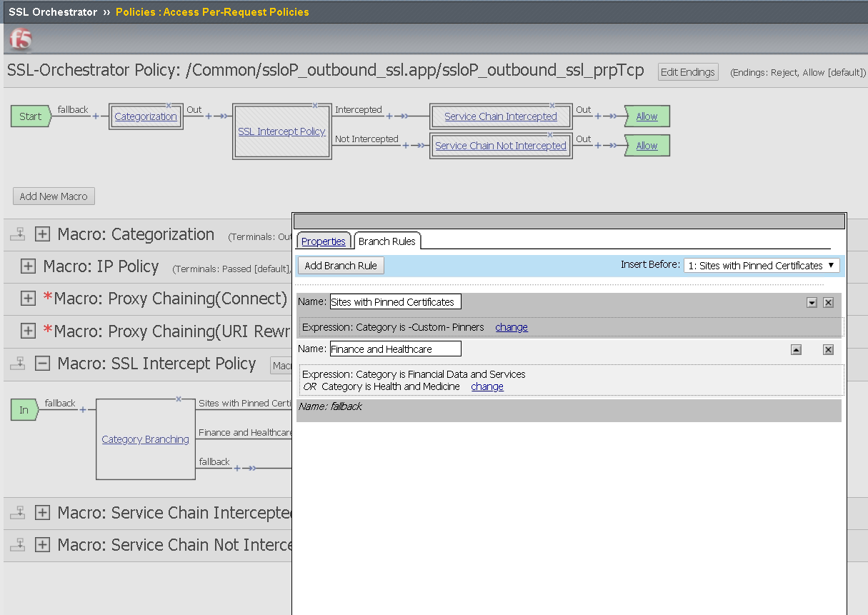868x615 pixels.
Task: Click Policies: Access Per-Request Policies breadcrumb
Action: click(212, 12)
